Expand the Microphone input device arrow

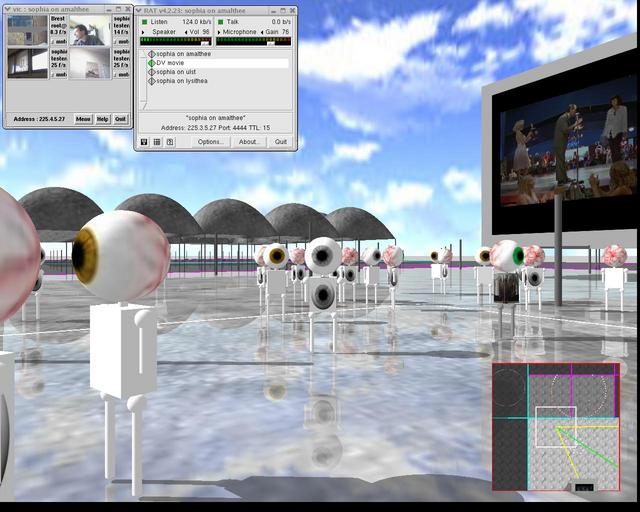pyautogui.click(x=219, y=32)
